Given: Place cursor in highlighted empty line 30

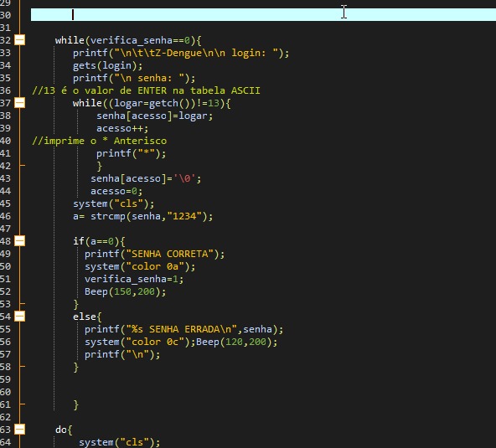Looking at the screenshot, I should pos(263,14).
